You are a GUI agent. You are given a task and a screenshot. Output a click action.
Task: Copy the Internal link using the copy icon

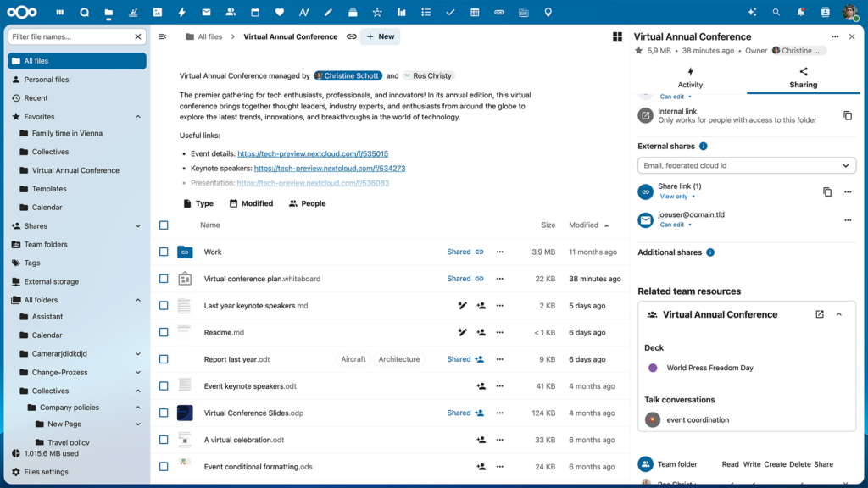coord(848,116)
